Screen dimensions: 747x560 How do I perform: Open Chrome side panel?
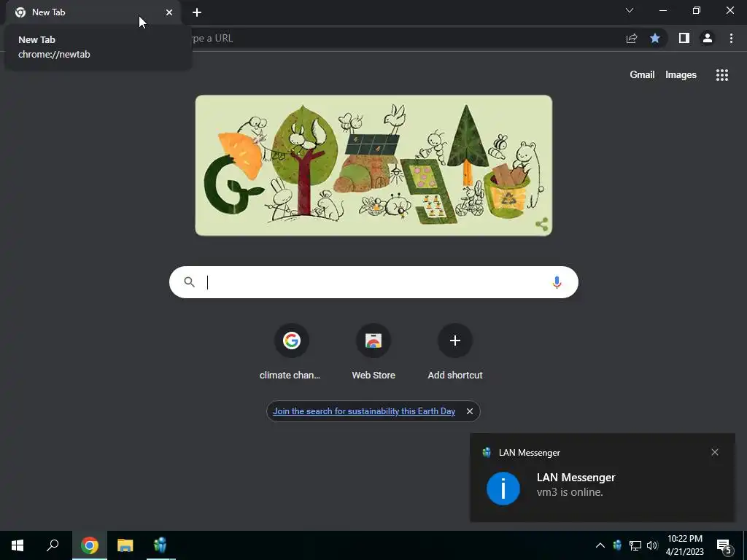pyautogui.click(x=684, y=38)
